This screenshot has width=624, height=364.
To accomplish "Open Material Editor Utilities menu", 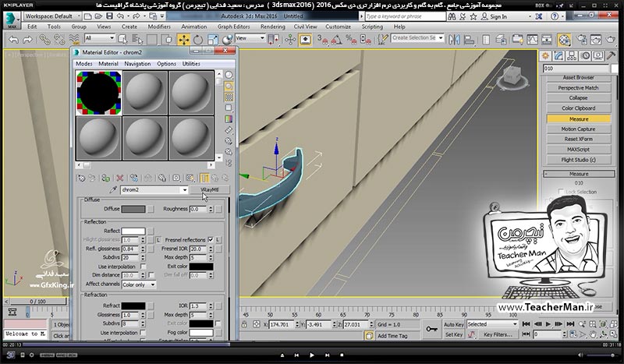I will [x=191, y=64].
